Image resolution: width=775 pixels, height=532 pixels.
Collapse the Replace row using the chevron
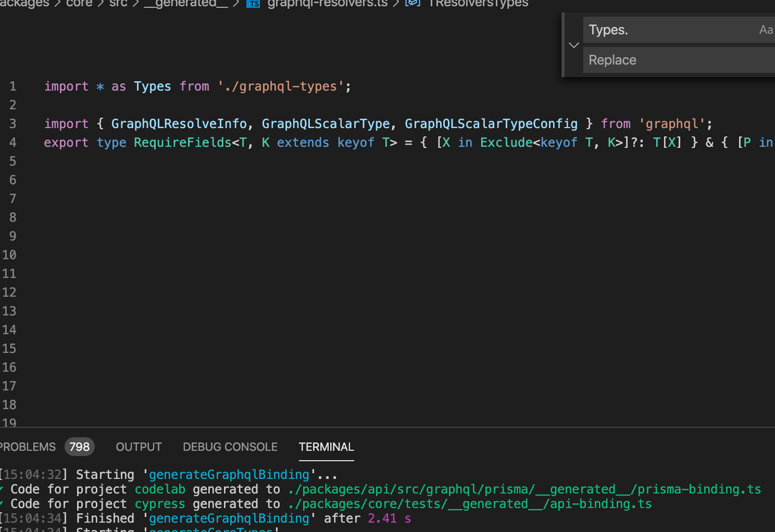tap(573, 45)
